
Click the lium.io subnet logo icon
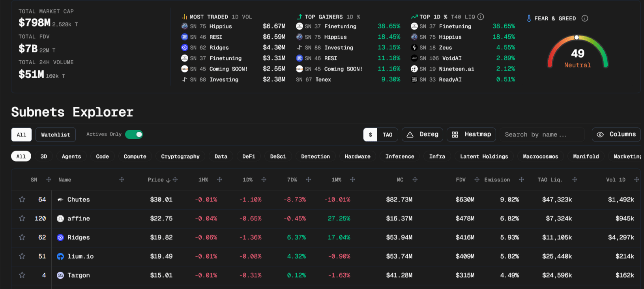click(60, 256)
